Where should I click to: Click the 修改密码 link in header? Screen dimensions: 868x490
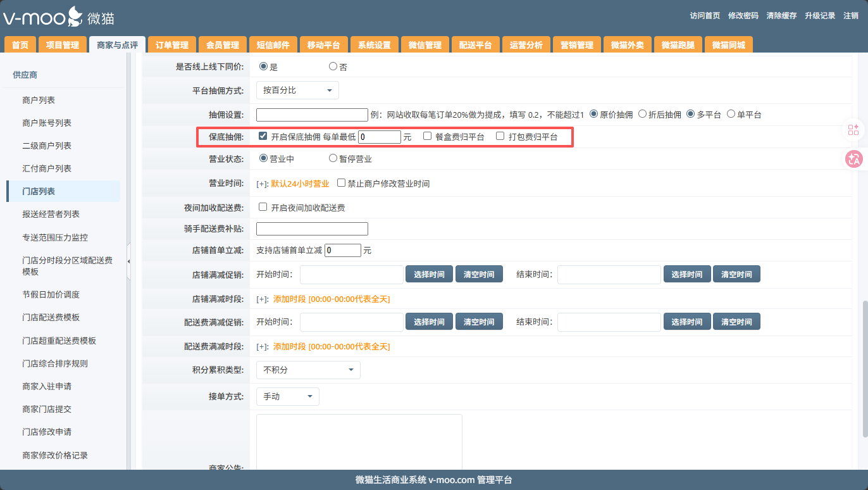tap(743, 16)
